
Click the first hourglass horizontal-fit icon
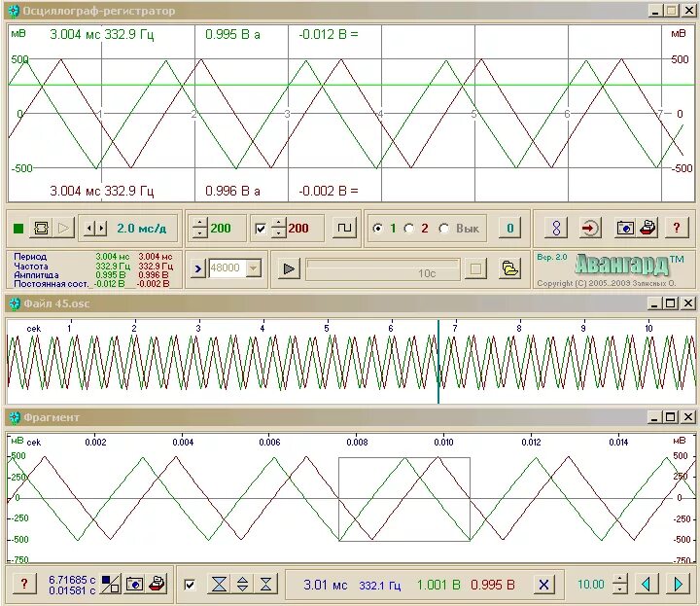point(219,584)
